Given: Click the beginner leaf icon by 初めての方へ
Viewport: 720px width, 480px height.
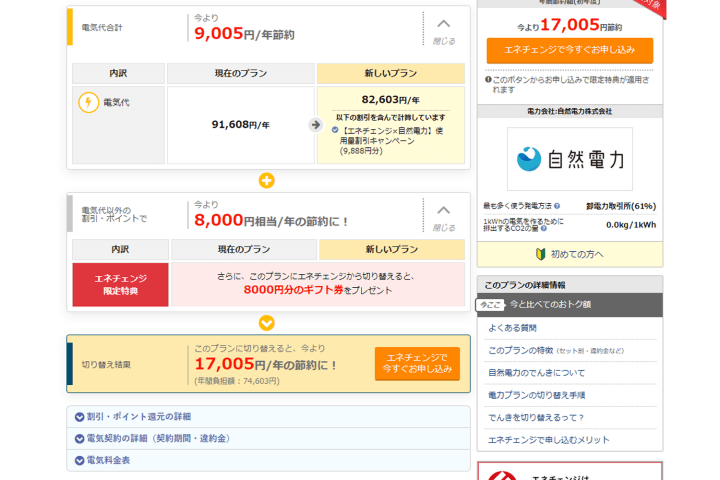Looking at the screenshot, I should tap(540, 254).
